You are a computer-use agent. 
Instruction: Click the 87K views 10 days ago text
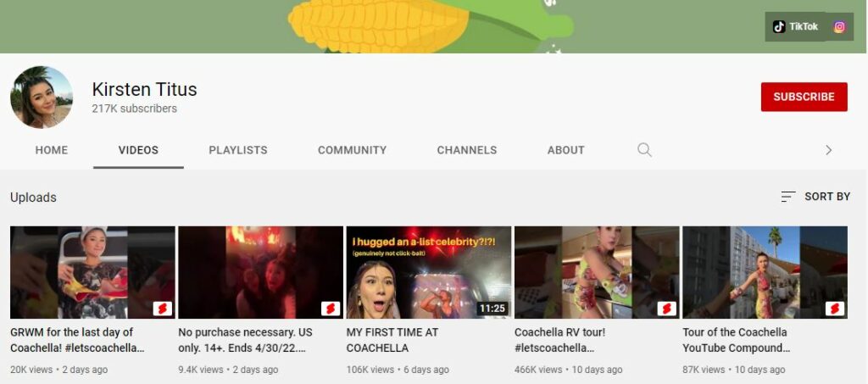[733, 370]
